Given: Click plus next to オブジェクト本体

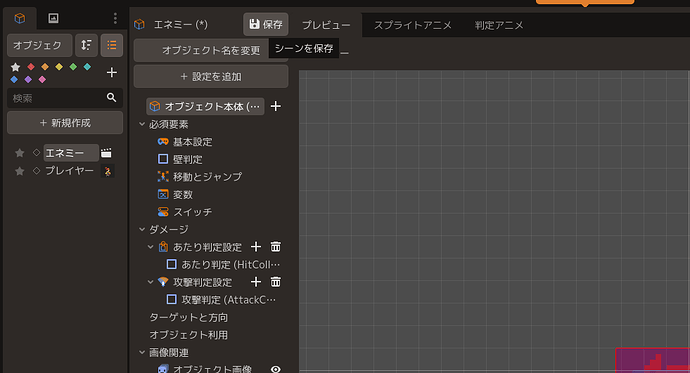Looking at the screenshot, I should pos(275,106).
